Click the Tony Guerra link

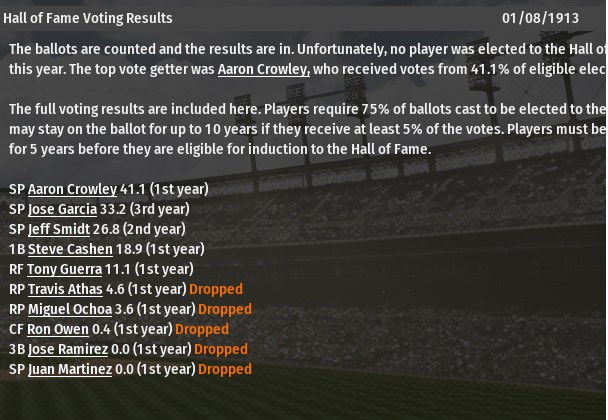pos(65,269)
